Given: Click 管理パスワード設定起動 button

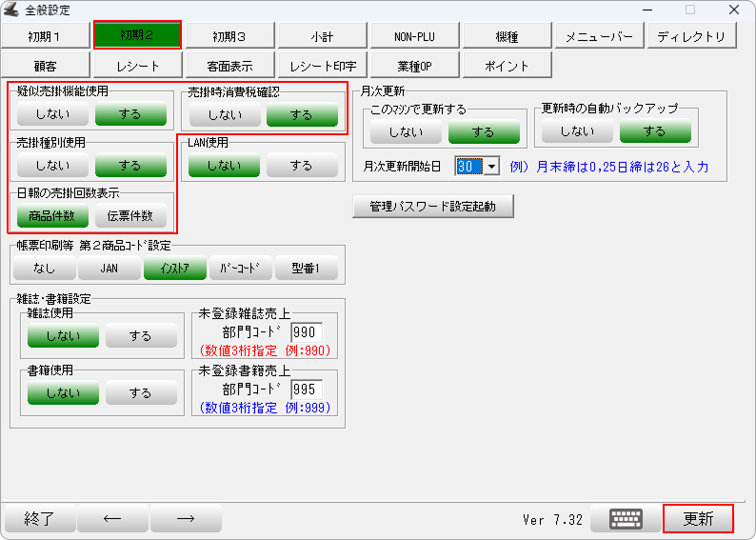Looking at the screenshot, I should pos(434,206).
